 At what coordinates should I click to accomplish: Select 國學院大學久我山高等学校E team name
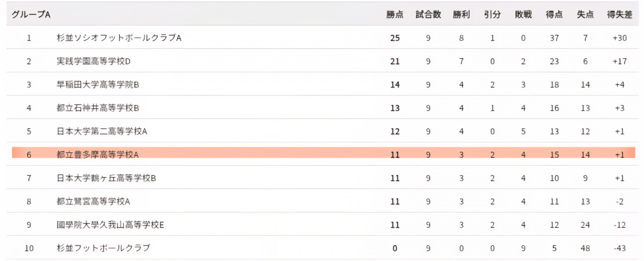(110, 225)
